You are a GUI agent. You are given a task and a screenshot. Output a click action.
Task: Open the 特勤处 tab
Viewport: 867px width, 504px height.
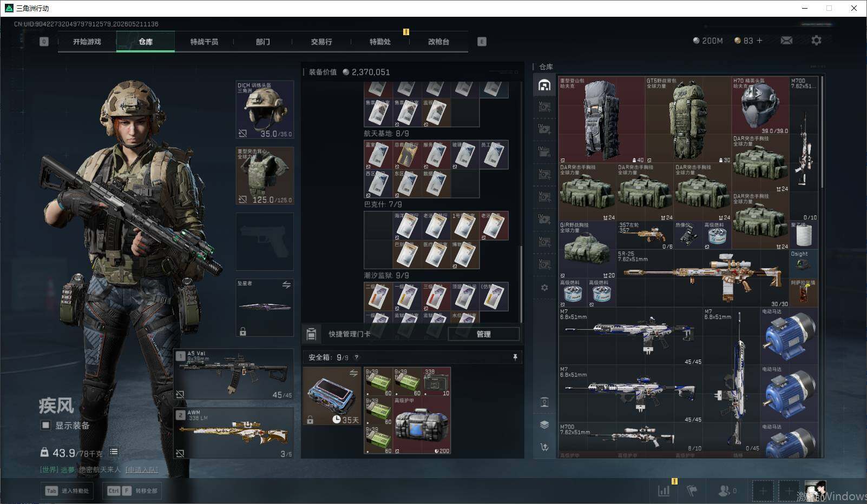[380, 42]
